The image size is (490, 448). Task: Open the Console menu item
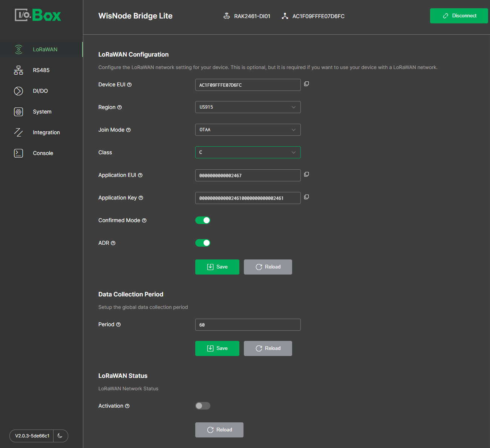click(41, 153)
